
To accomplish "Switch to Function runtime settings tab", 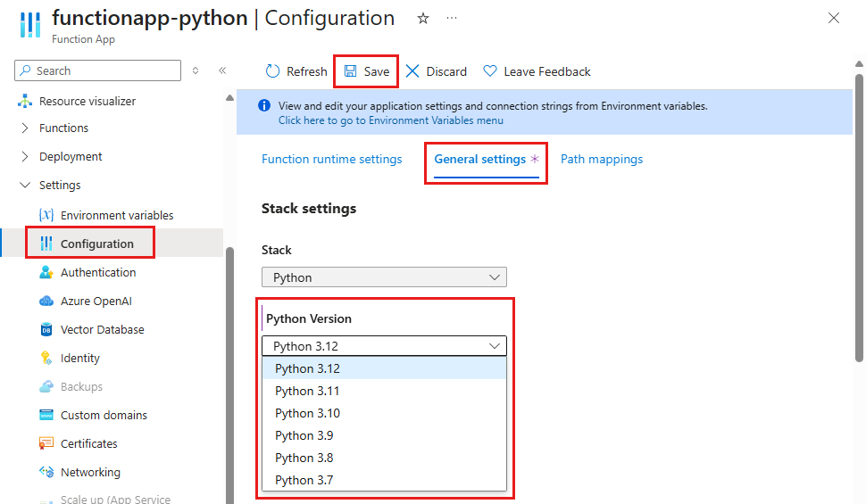I will (332, 159).
